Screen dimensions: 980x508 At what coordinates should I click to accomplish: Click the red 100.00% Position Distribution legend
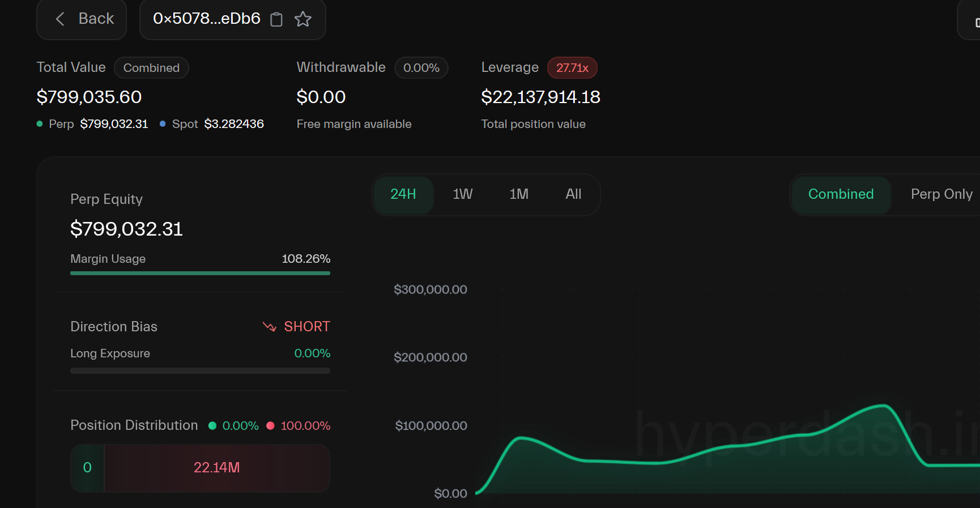coord(299,426)
